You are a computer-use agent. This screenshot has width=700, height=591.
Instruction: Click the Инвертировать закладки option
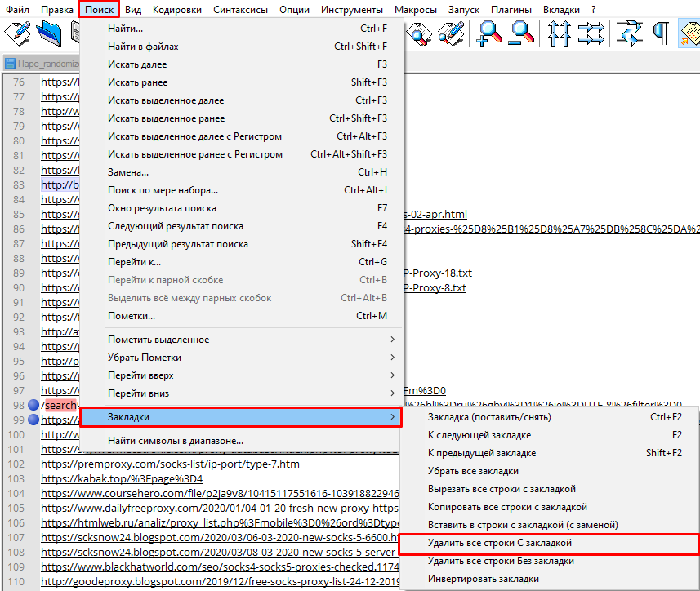[484, 579]
